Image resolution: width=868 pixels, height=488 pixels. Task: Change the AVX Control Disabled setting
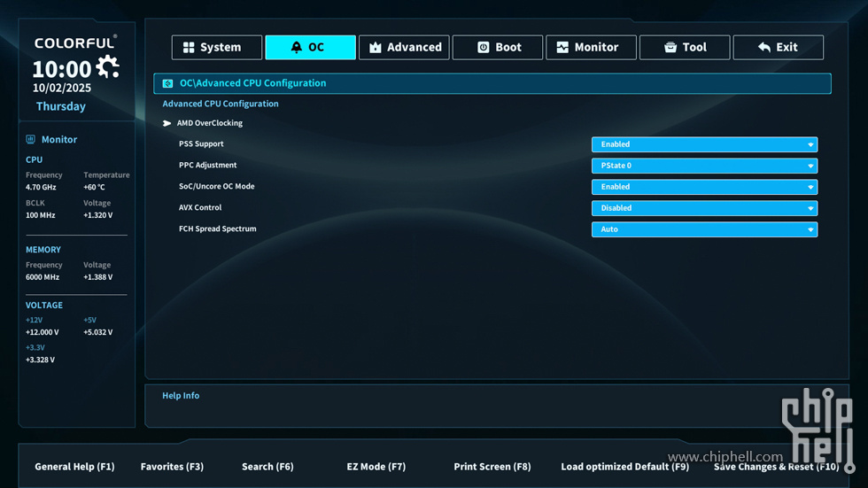(x=704, y=208)
